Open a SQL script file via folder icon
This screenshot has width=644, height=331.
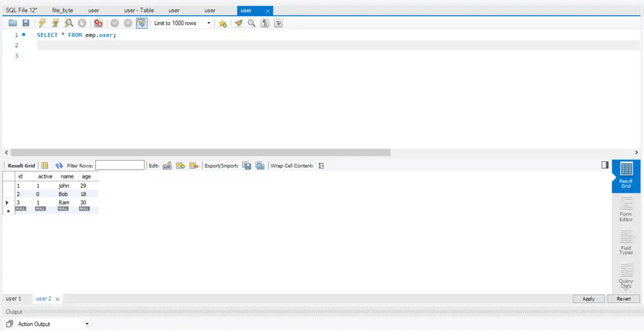point(13,23)
